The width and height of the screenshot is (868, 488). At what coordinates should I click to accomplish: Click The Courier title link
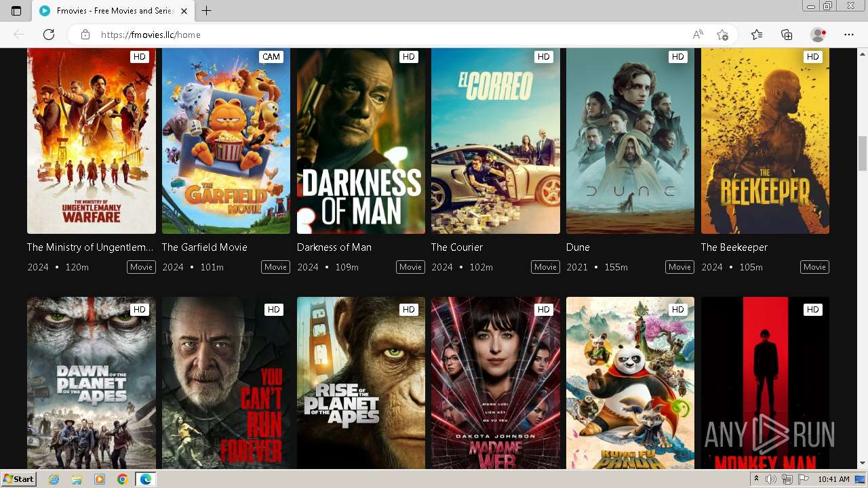point(457,247)
